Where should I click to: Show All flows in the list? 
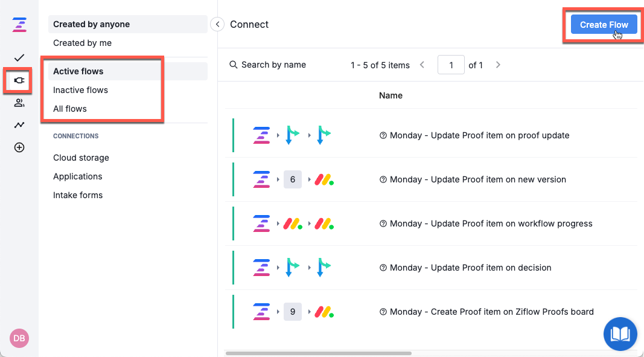coord(70,109)
